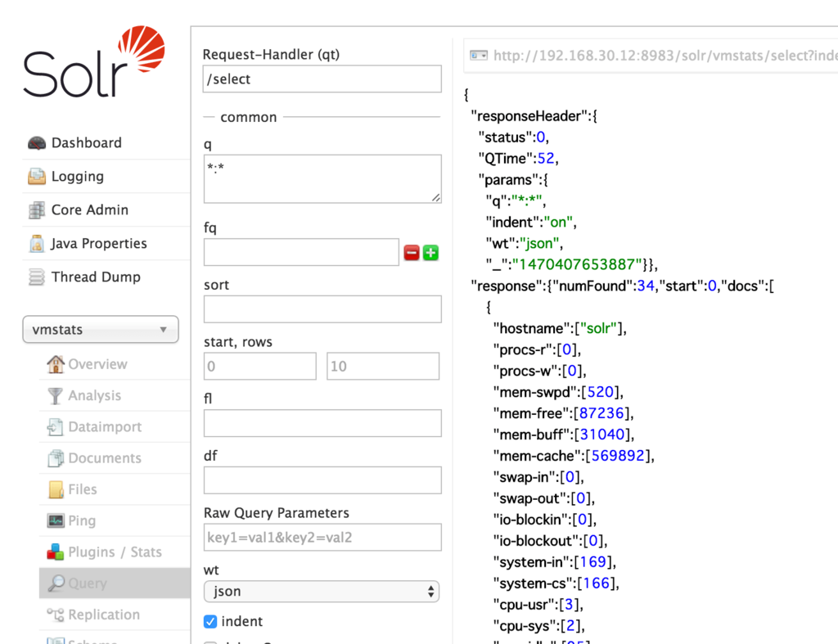
Task: Click into the q query textarea
Action: point(322,179)
